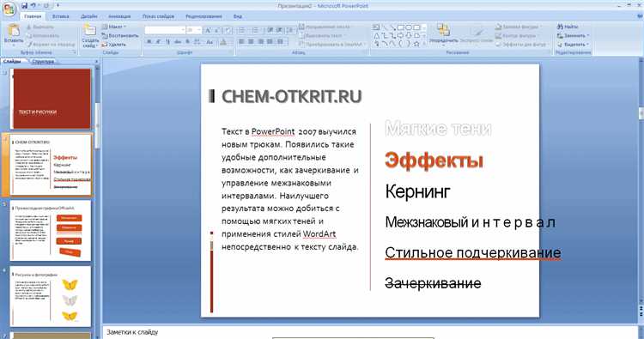This screenshot has height=339, width=644.
Task: Click into the Заметки к слайду notes field
Action: [369, 332]
